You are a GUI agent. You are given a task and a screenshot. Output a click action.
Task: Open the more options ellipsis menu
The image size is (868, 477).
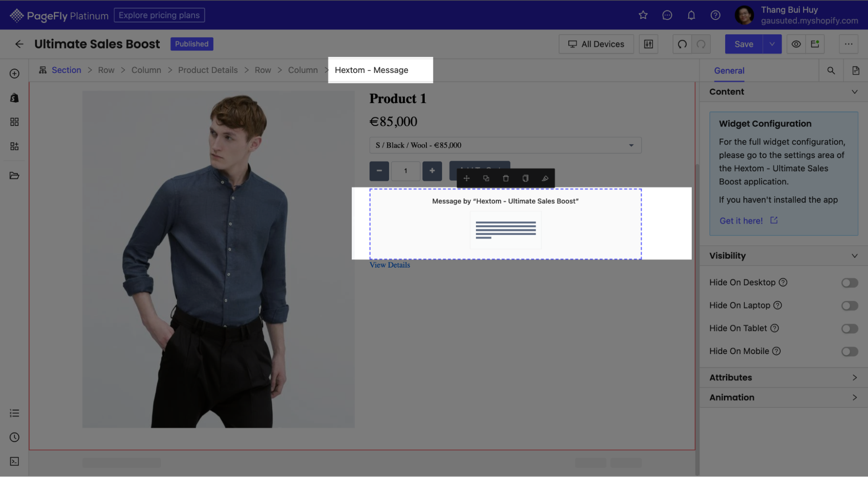(x=848, y=44)
